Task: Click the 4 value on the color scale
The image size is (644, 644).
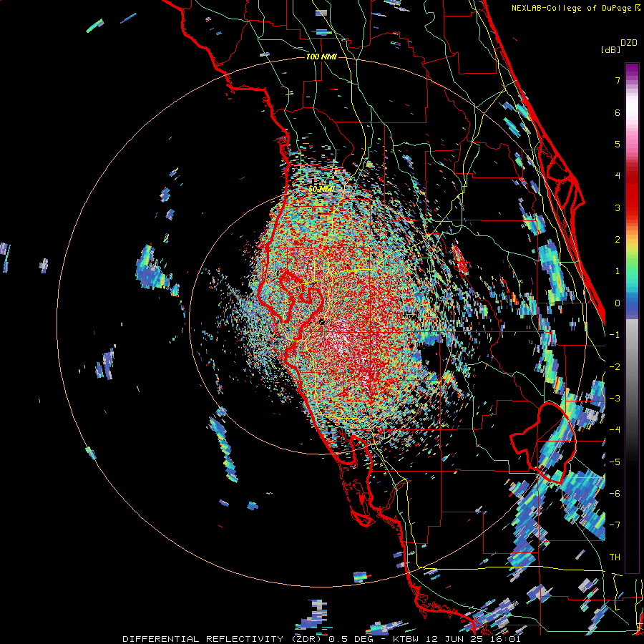Action: [x=618, y=176]
